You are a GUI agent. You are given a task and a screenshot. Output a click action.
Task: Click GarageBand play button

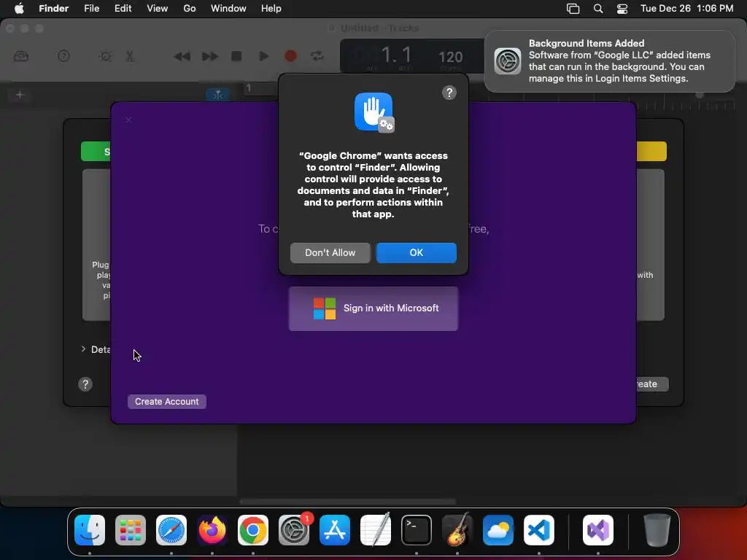point(263,57)
